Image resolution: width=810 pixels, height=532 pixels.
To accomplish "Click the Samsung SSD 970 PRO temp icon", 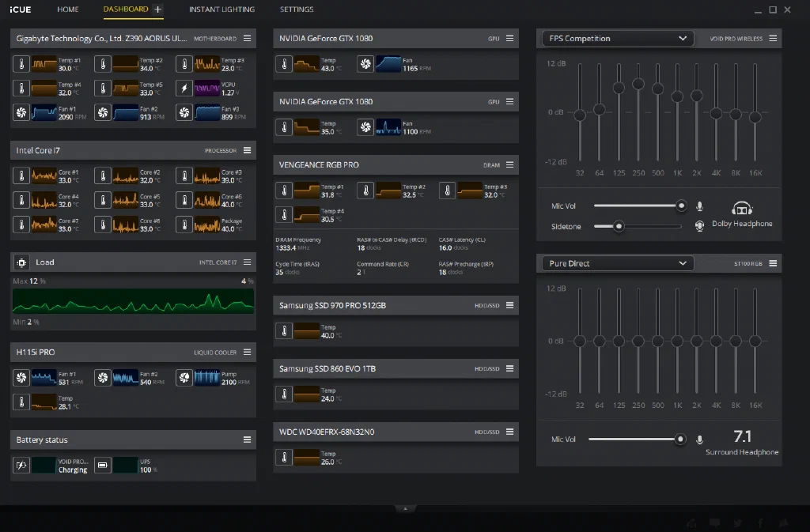I will 284,330.
